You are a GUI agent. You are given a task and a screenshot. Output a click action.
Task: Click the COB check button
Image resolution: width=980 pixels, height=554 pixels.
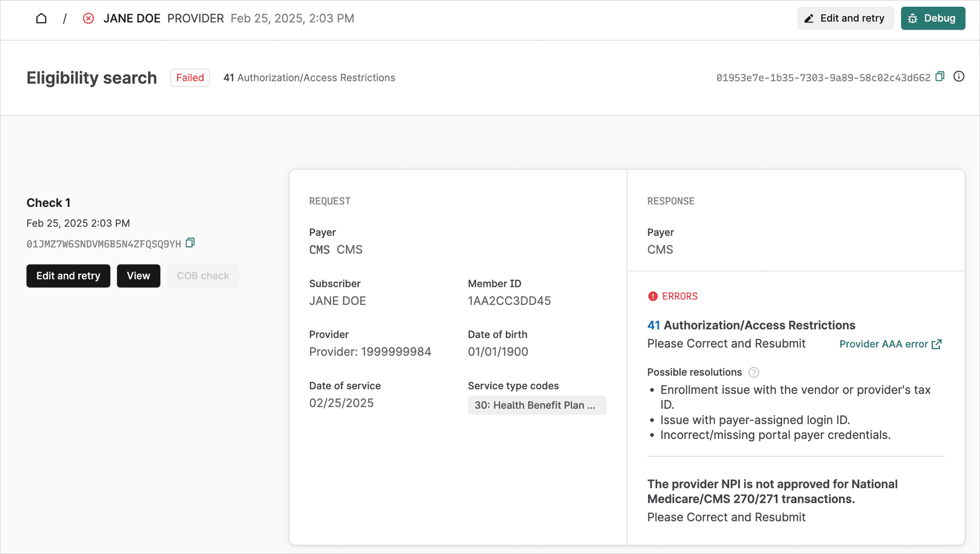coord(203,276)
